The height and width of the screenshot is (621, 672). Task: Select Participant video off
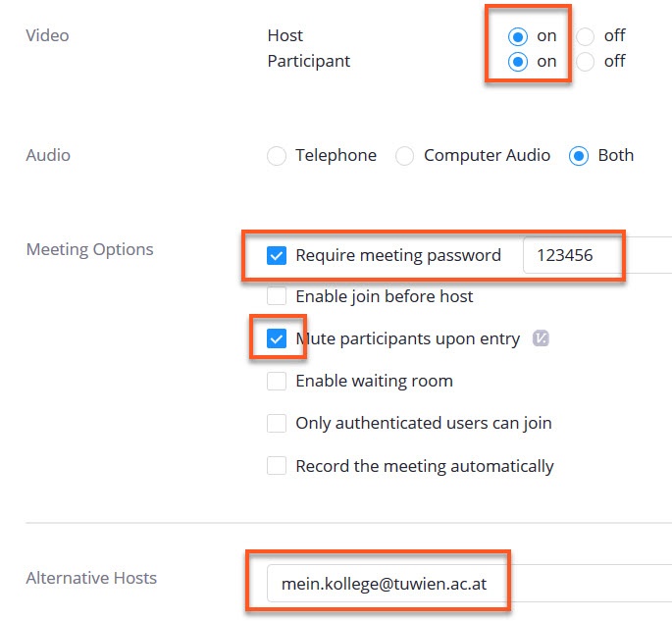pos(585,62)
